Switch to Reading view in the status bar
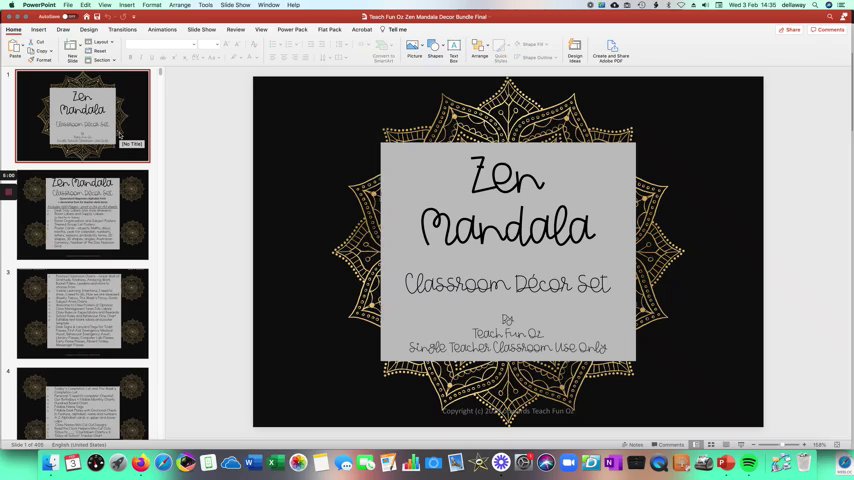This screenshot has height=480, width=854. (x=725, y=445)
